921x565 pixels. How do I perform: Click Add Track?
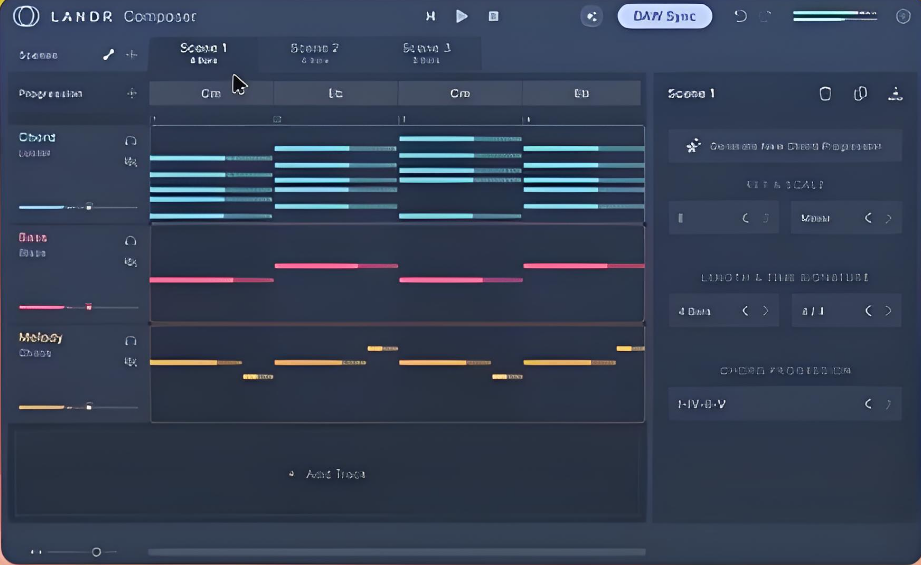point(328,474)
